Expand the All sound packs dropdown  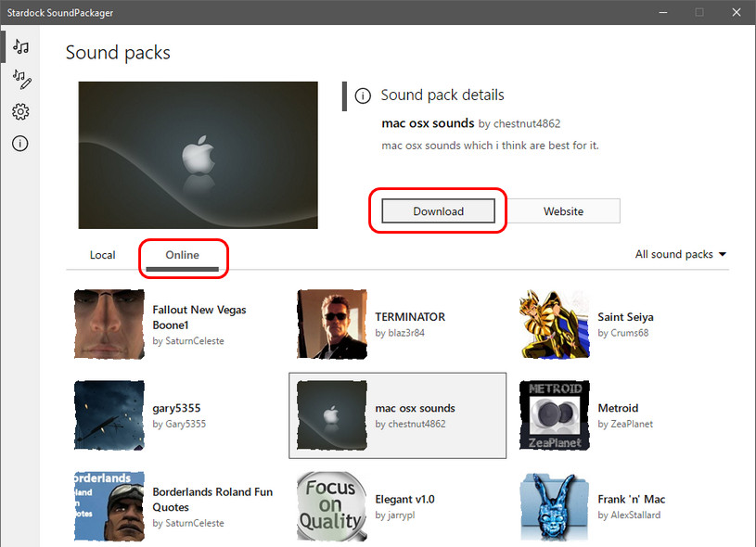tap(680, 254)
